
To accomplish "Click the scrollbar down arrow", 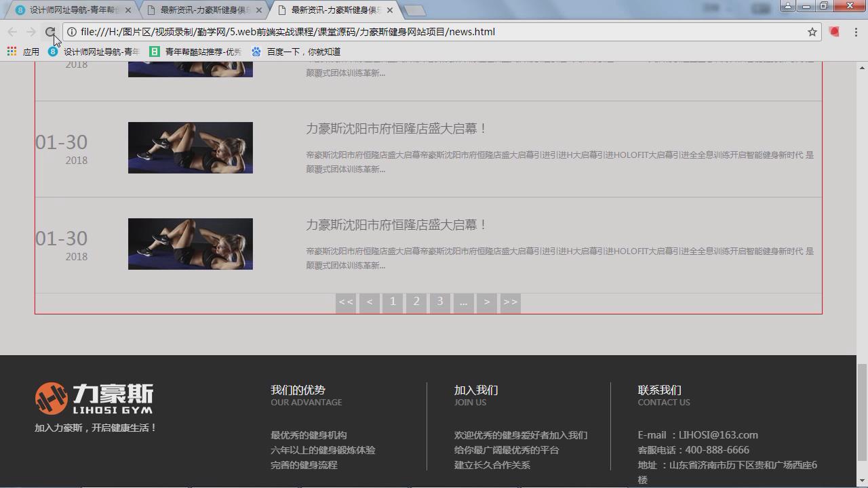I will point(862,483).
